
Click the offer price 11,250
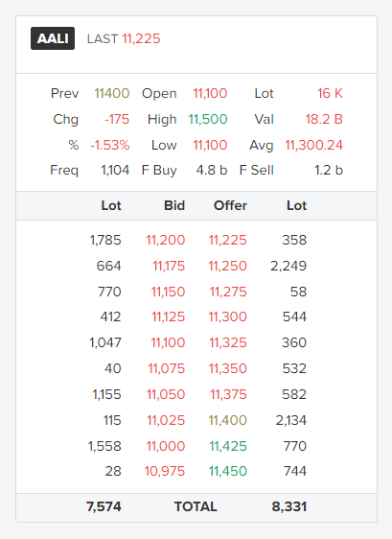pyautogui.click(x=228, y=266)
